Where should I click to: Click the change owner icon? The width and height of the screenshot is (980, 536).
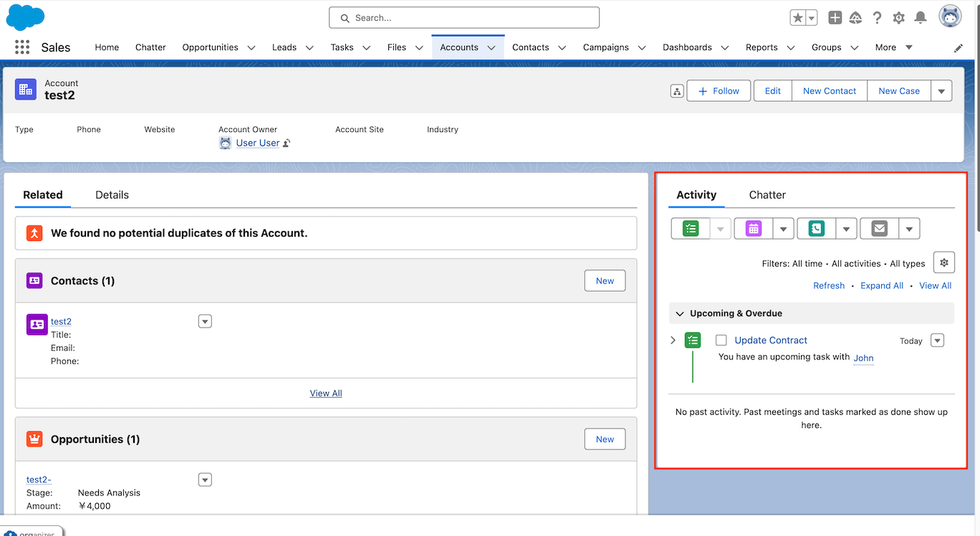287,143
